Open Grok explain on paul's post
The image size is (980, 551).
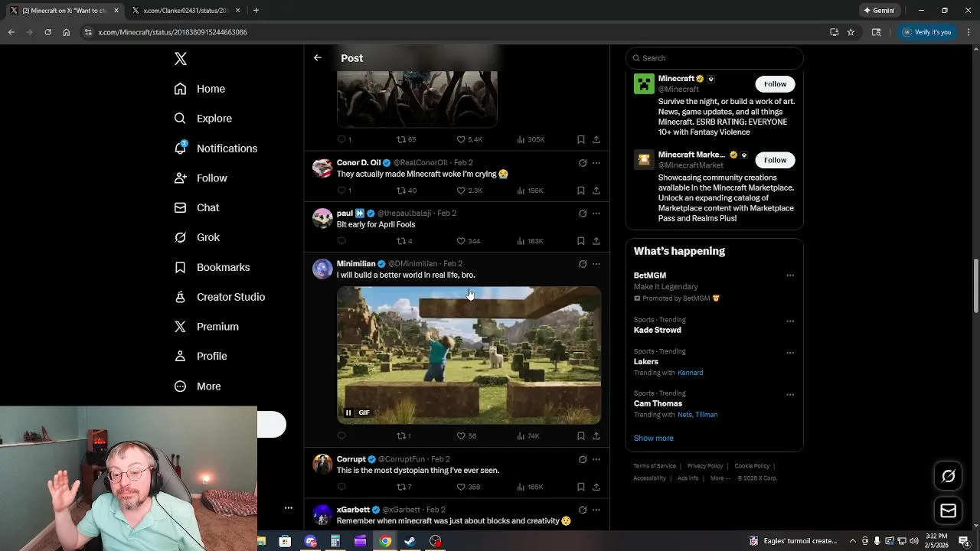(583, 214)
